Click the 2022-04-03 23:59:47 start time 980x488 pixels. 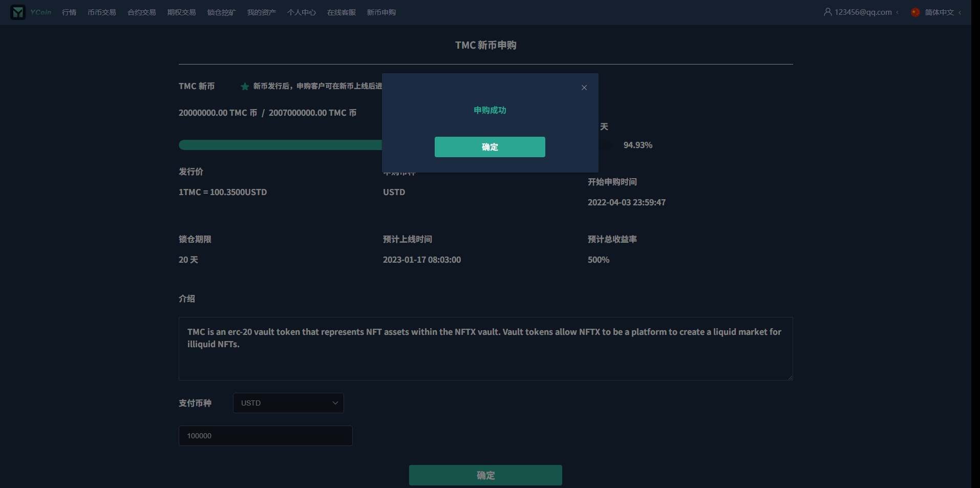(627, 202)
